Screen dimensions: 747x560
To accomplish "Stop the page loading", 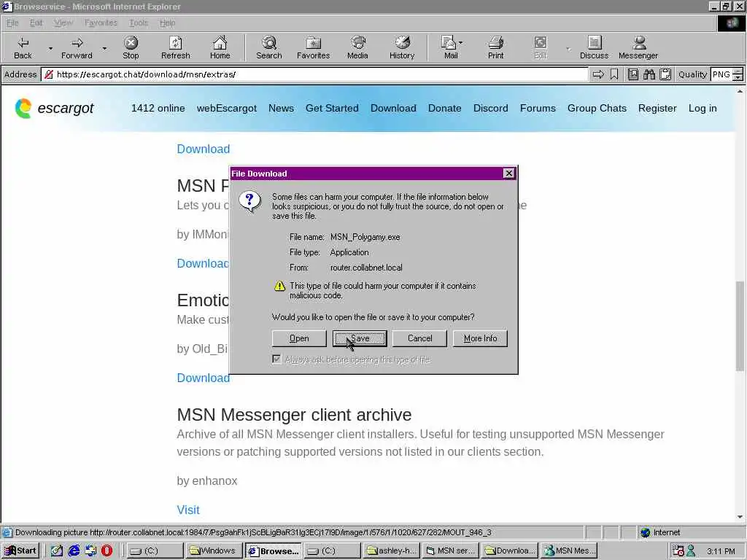I will click(131, 47).
